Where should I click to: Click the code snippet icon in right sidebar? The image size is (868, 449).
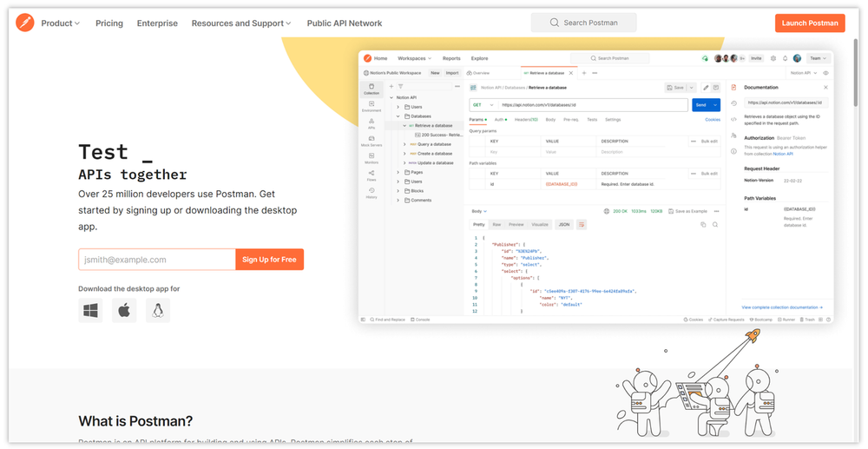tap(733, 119)
